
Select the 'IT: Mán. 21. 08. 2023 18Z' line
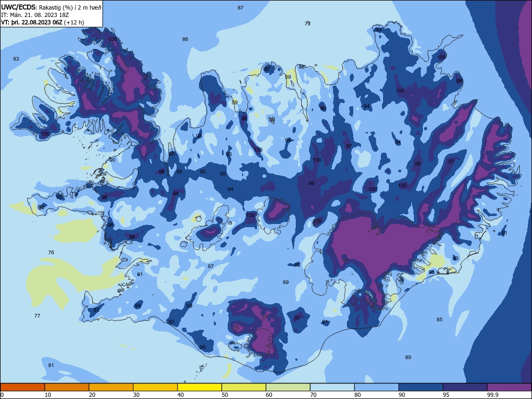(x=35, y=15)
